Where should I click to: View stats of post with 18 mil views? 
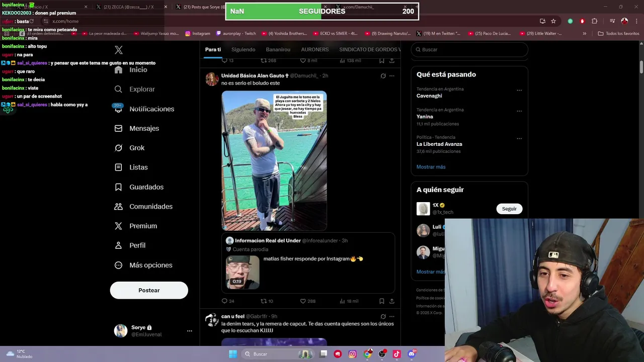coord(349,301)
